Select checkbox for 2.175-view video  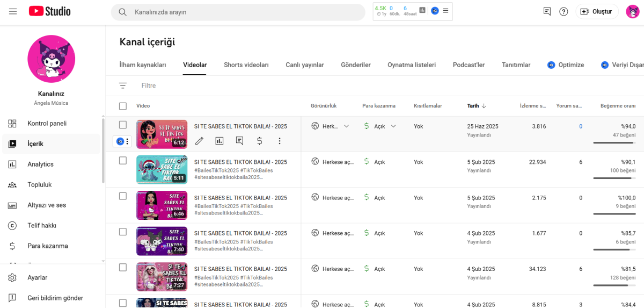(x=123, y=196)
